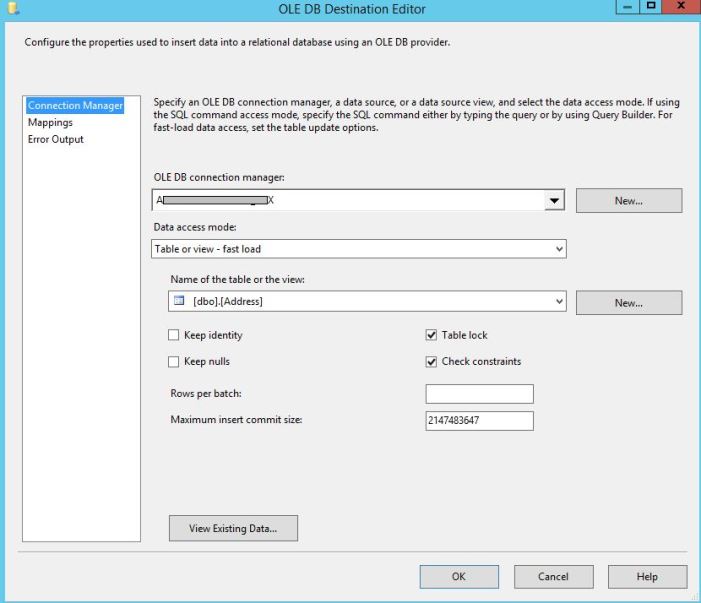Click table icon beside [dbo].[Address]
Viewport: 701px width, 603px height.
pyautogui.click(x=179, y=301)
